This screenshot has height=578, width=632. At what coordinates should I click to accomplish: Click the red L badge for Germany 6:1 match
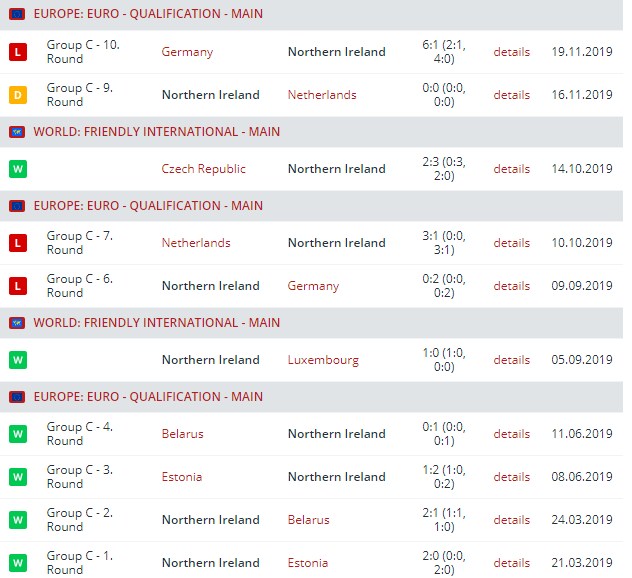point(18,52)
